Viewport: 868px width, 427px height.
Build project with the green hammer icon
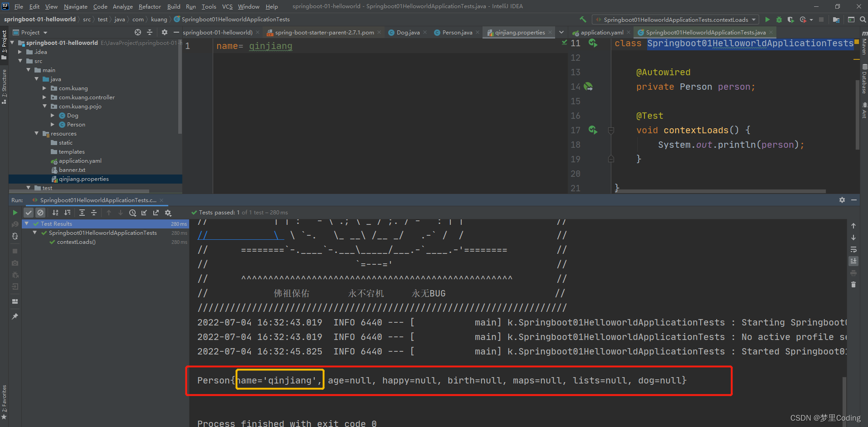coord(583,19)
